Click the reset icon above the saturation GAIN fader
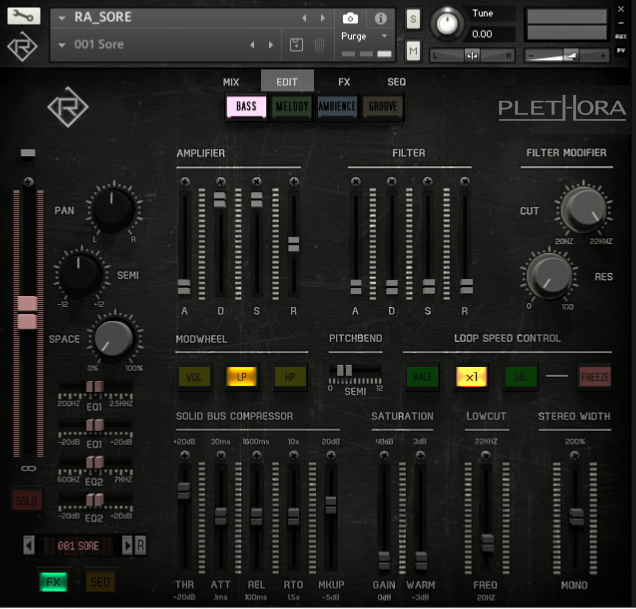Image resolution: width=636 pixels, height=609 pixels. tap(384, 456)
